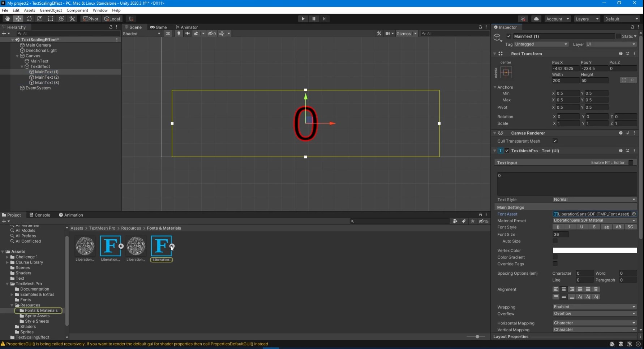Toggle TextMeshPro component enabled checkbox
This screenshot has width=644, height=349.
[507, 151]
